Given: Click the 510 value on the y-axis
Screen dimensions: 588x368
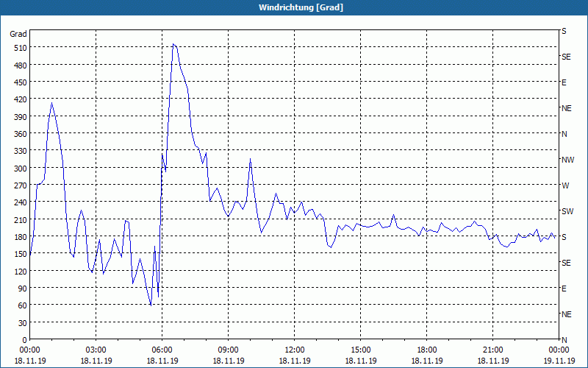Looking at the screenshot, I should click(18, 48).
